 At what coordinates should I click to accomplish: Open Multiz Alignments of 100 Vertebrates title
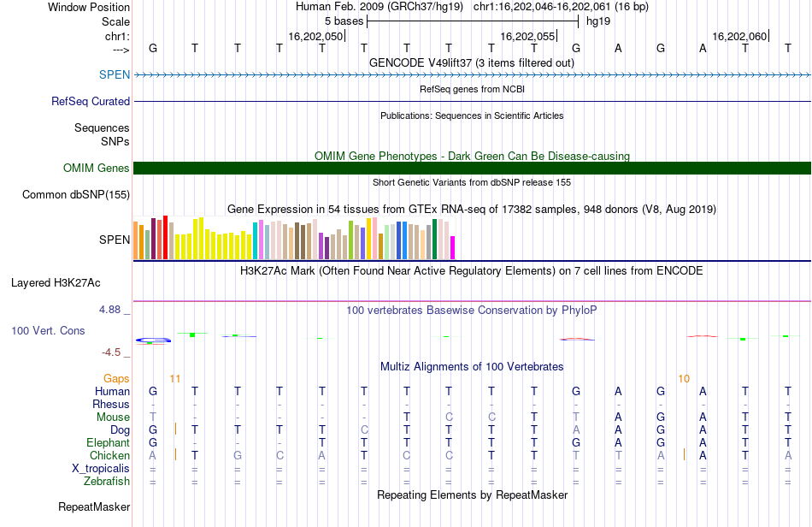(x=472, y=367)
